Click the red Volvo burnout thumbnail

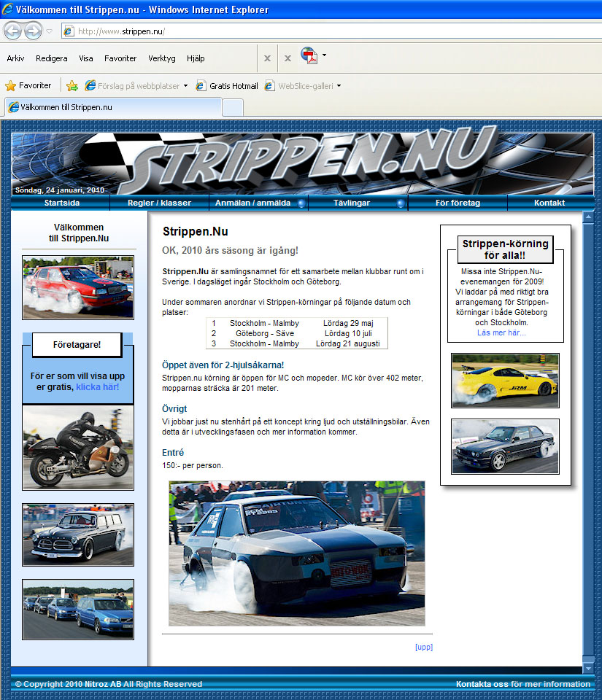pyautogui.click(x=78, y=287)
